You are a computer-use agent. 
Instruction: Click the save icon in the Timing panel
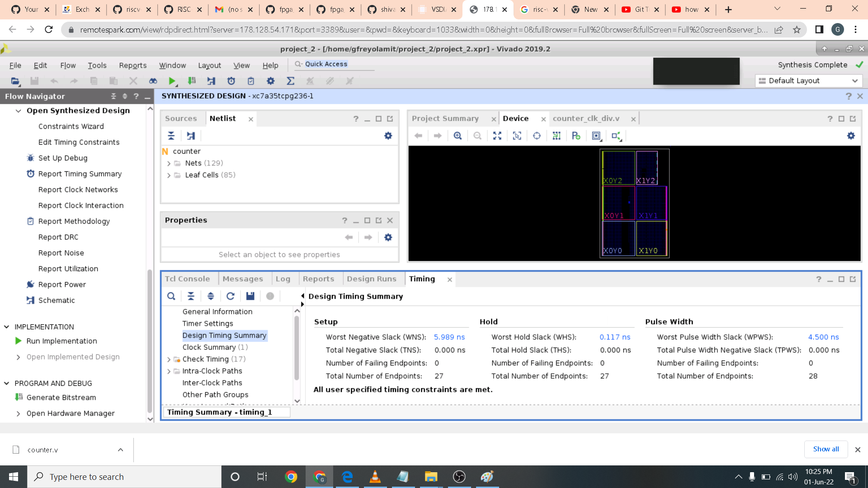pos(250,296)
